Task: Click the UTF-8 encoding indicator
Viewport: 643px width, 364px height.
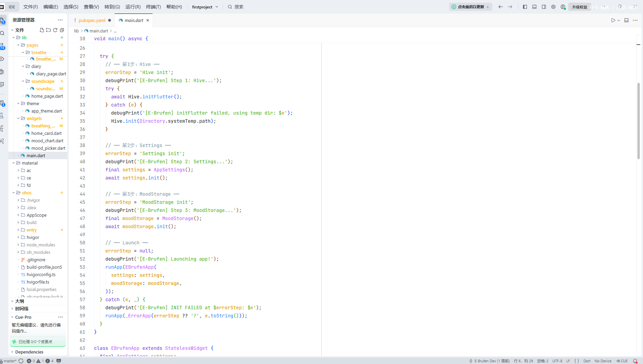Action: 557,361
